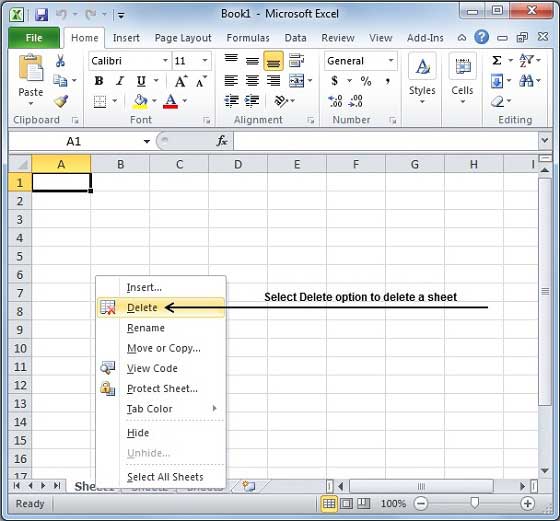Toggle Align Text Left
This screenshot has height=521, width=560.
tap(231, 81)
